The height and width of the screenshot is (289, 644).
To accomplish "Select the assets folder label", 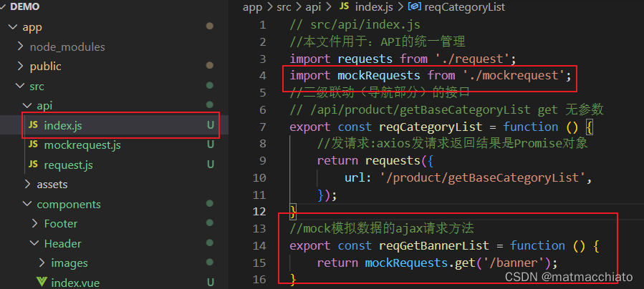I will pyautogui.click(x=52, y=185).
